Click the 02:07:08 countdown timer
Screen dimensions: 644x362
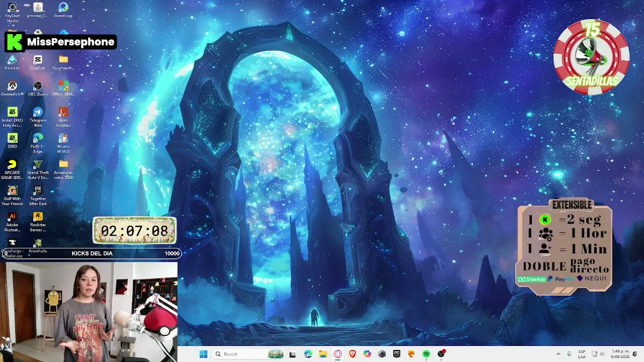pyautogui.click(x=134, y=231)
